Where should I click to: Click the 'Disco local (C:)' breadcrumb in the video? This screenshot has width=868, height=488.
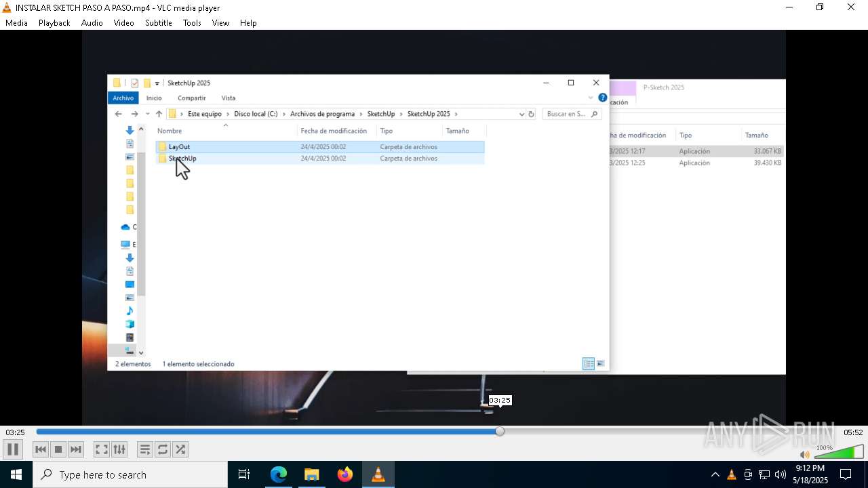256,114
